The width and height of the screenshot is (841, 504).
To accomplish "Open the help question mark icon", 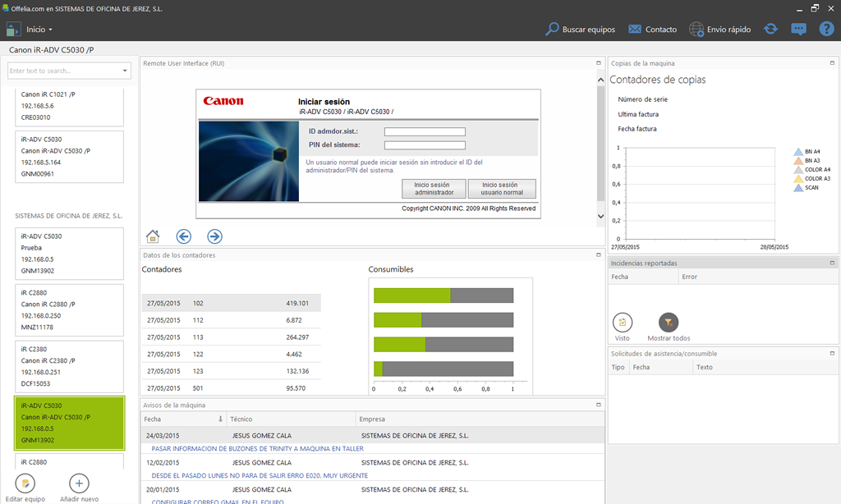I will (x=826, y=29).
